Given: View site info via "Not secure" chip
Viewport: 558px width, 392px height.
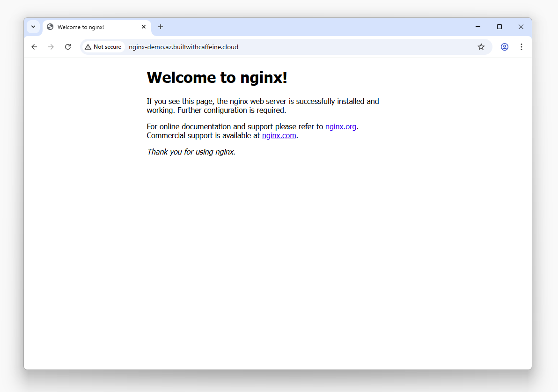Looking at the screenshot, I should [x=103, y=47].
